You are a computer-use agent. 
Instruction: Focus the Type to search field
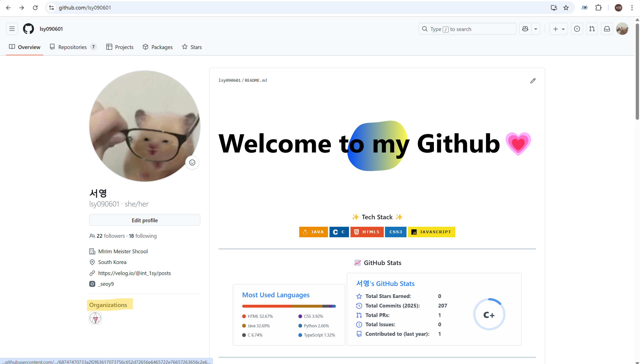[x=467, y=29]
